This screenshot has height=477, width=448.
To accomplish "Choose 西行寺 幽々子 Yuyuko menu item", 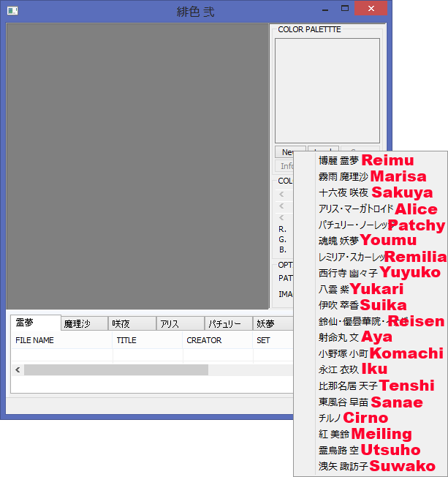I will (x=371, y=273).
